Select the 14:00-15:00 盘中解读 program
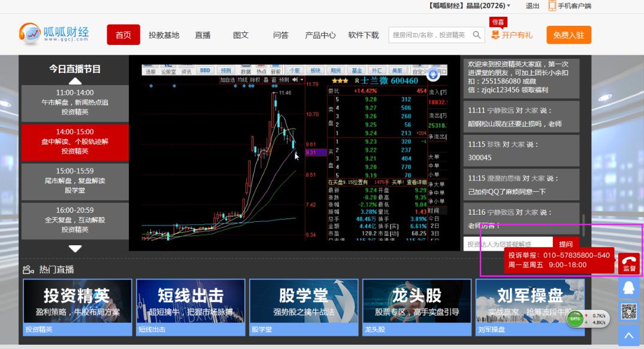The width and height of the screenshot is (644, 349). pyautogui.click(x=75, y=142)
